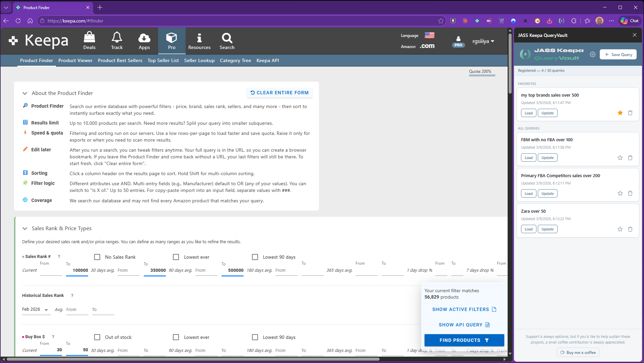Bookmark page with address bar star
This screenshot has height=363, width=644.
coord(441,21)
